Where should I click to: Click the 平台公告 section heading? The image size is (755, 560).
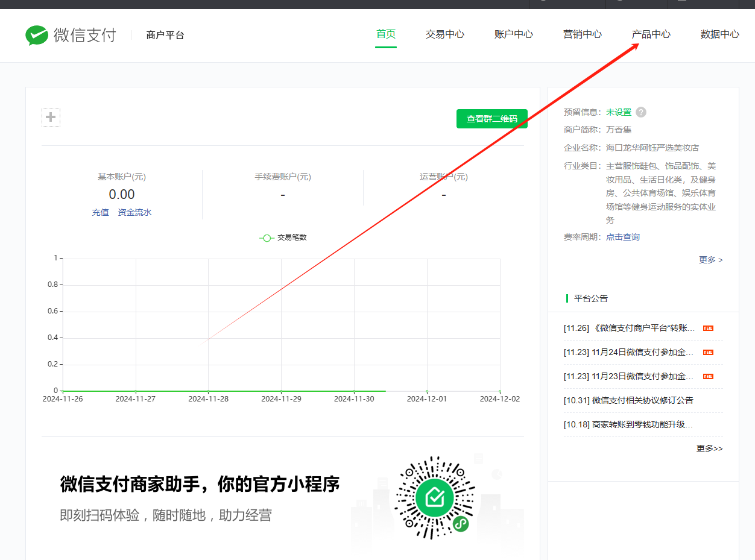pos(591,298)
